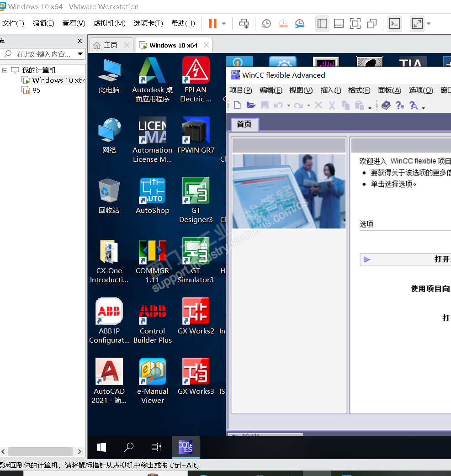
Task: Open the VMware 帮助(H) menu
Action: (x=183, y=23)
